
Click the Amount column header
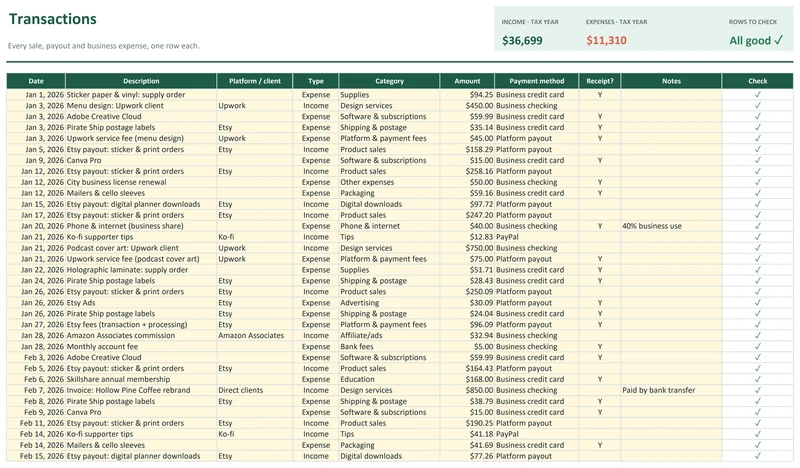point(467,81)
